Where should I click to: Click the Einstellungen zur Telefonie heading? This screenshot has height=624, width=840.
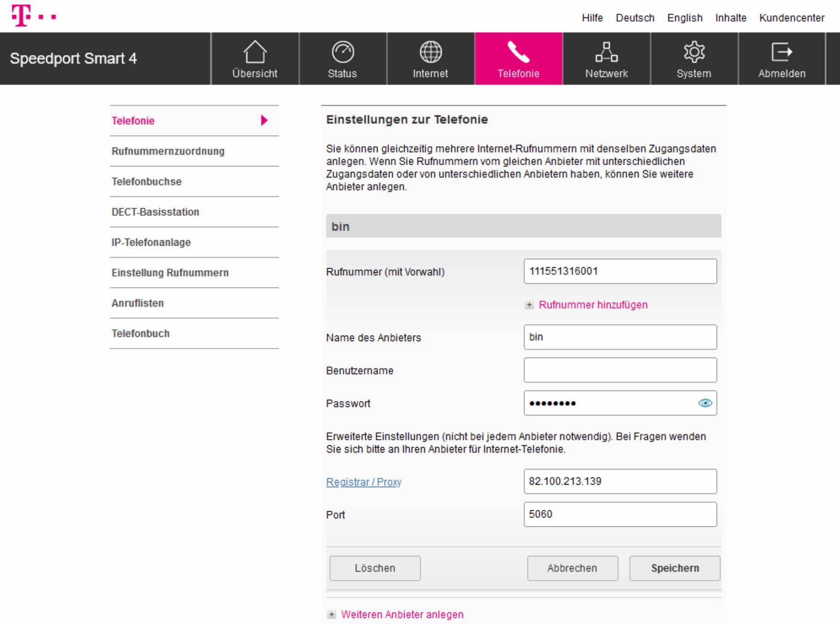[x=407, y=120]
